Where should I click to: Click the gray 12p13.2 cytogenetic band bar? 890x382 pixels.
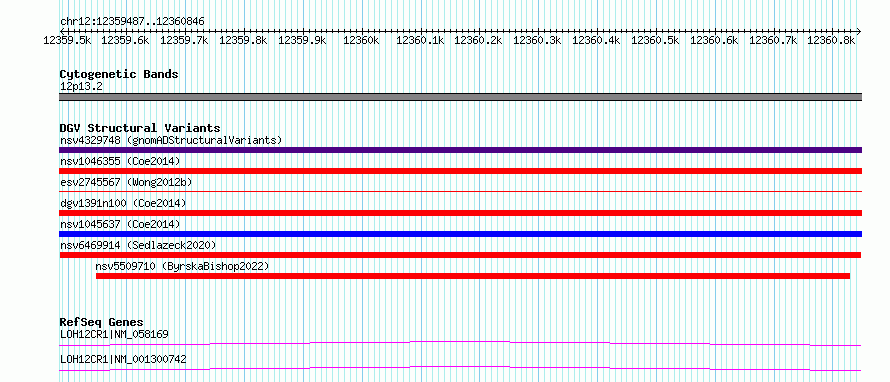coord(460,97)
